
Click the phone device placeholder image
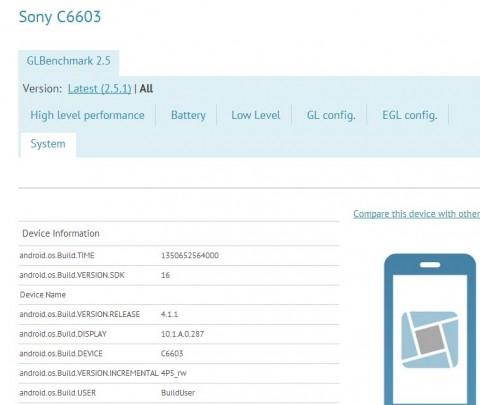click(430, 329)
